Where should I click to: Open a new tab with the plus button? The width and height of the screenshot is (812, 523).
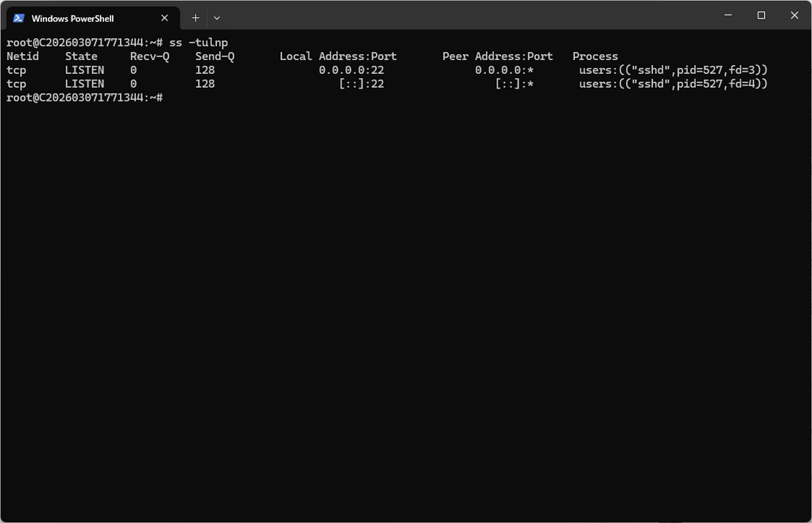[196, 18]
